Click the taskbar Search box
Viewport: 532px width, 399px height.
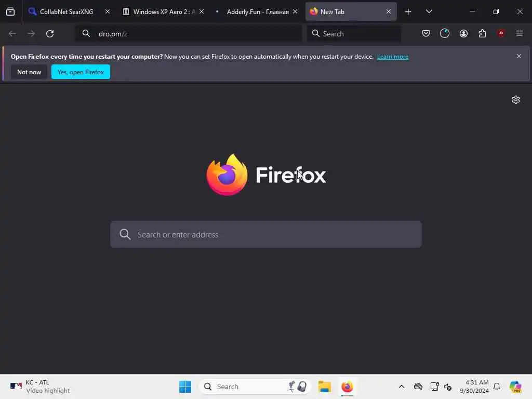(255, 387)
